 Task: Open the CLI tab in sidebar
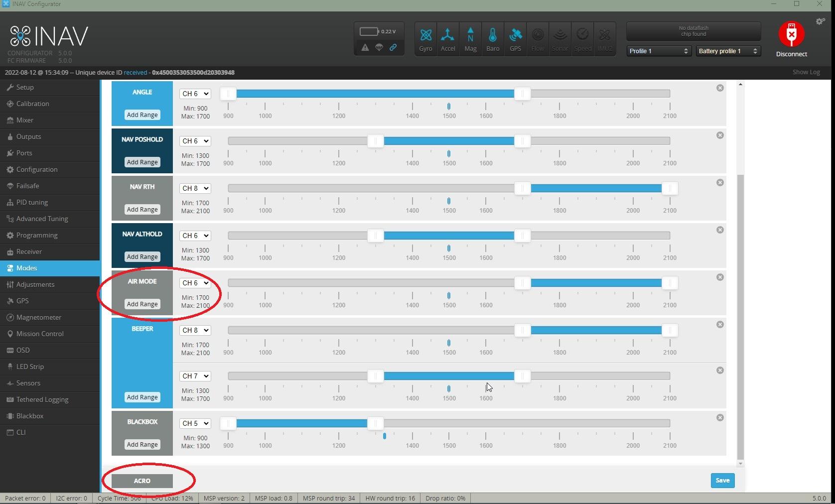(21, 432)
